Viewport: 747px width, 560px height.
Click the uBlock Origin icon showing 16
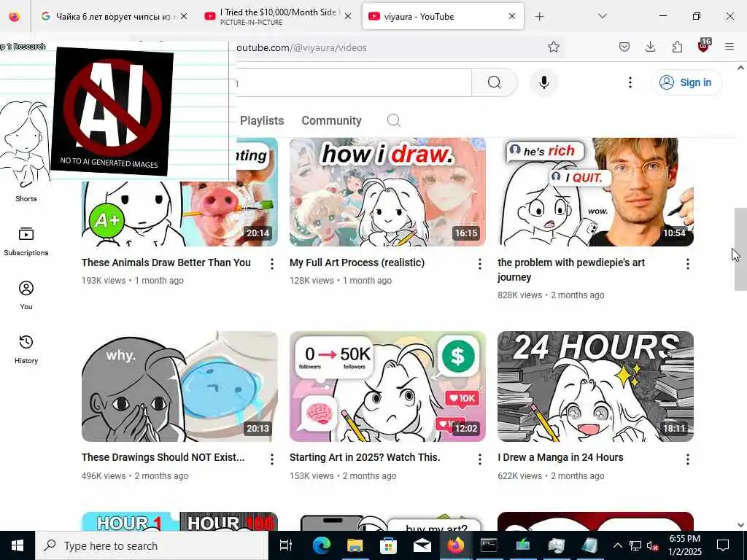704,46
